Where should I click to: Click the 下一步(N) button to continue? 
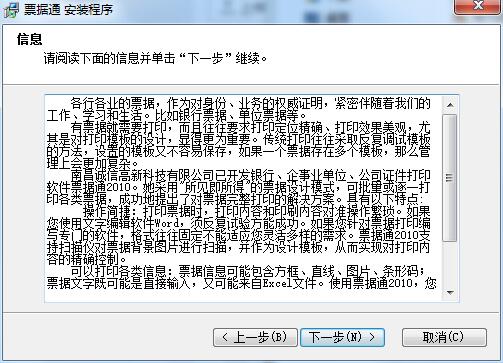342,337
